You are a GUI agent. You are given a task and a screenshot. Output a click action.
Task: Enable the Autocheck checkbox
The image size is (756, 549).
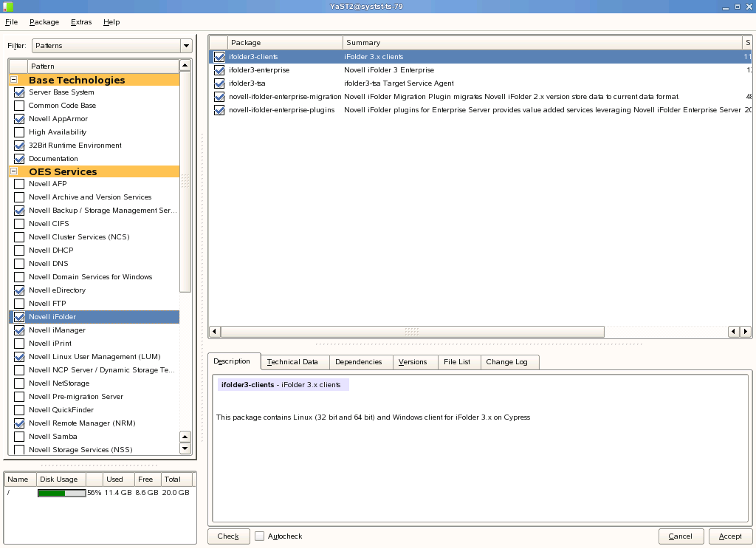260,536
